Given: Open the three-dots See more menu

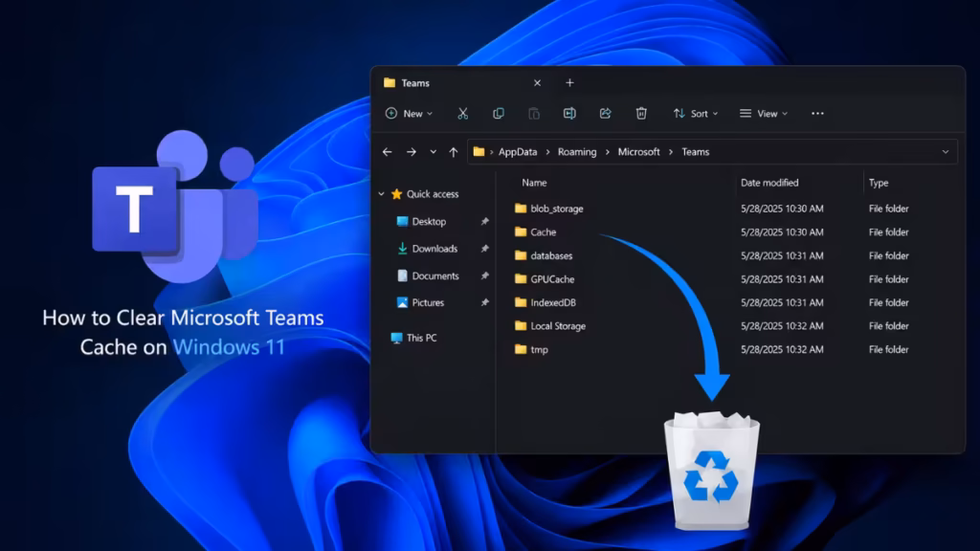Looking at the screenshot, I should tap(817, 114).
